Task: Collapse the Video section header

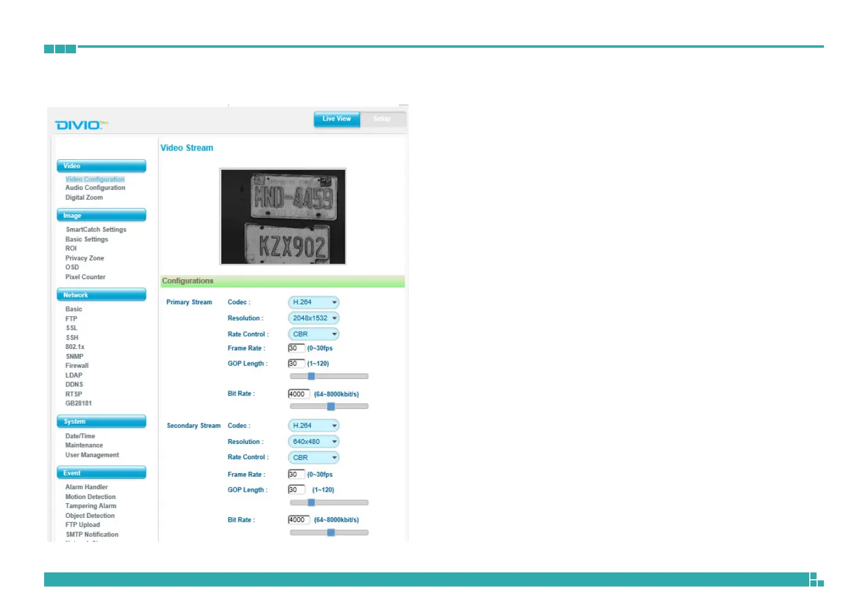Action: click(102, 166)
